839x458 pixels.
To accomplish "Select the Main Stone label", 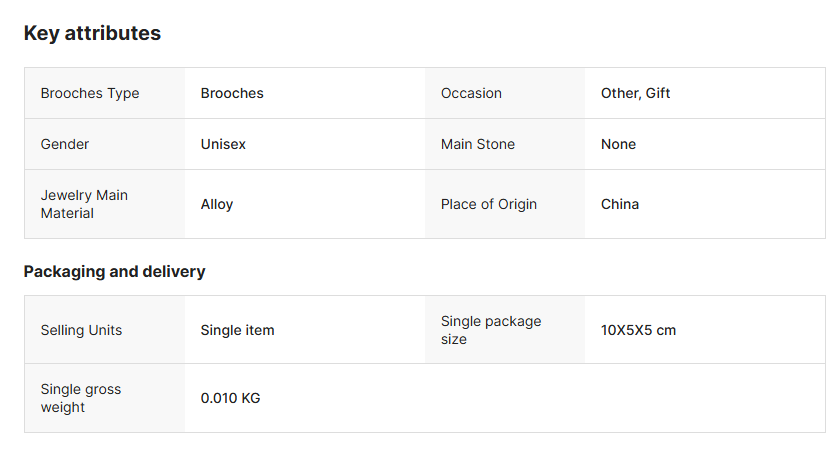I will (x=478, y=144).
